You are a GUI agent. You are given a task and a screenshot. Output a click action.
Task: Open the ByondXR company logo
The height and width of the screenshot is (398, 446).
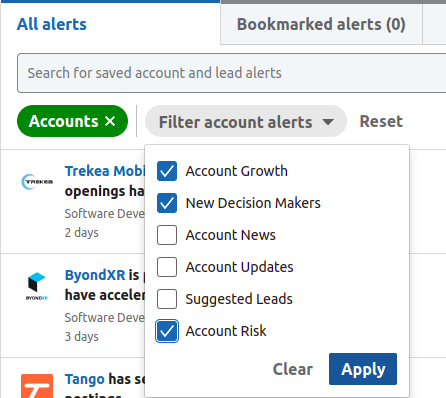tap(37, 286)
